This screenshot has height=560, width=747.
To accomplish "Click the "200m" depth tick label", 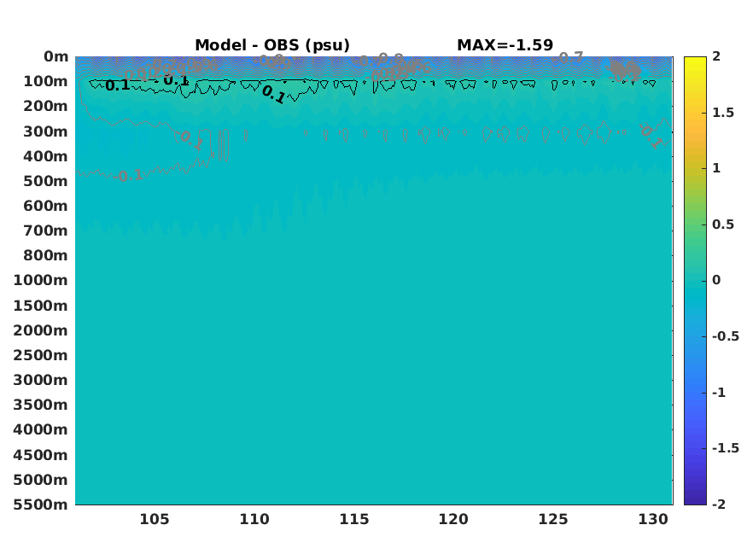I will 45,106.
